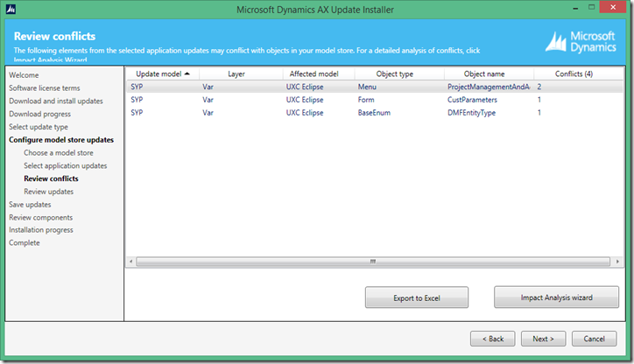634x364 pixels.
Task: Sort by the Affected model column header
Action: click(x=314, y=73)
